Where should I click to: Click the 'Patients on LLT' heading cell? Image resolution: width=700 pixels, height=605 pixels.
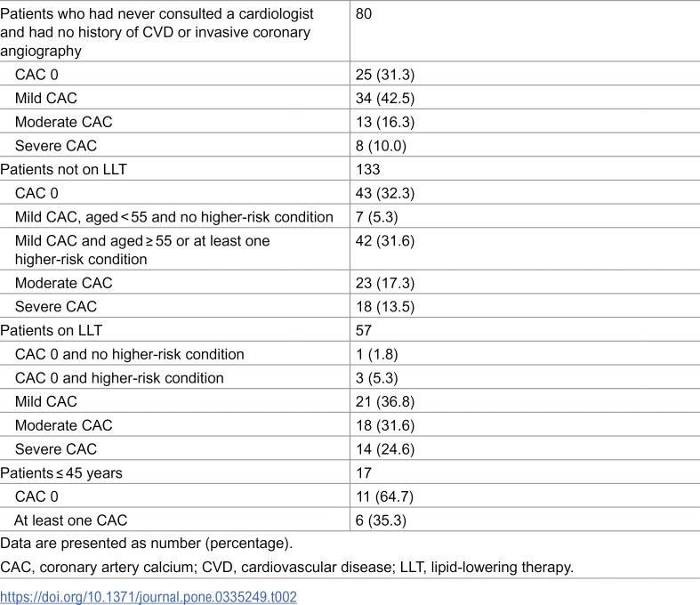51,330
